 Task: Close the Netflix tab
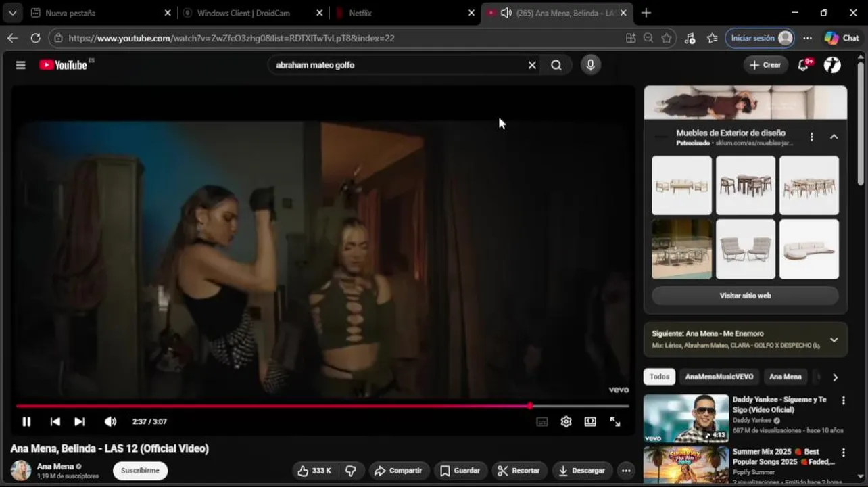(x=472, y=13)
